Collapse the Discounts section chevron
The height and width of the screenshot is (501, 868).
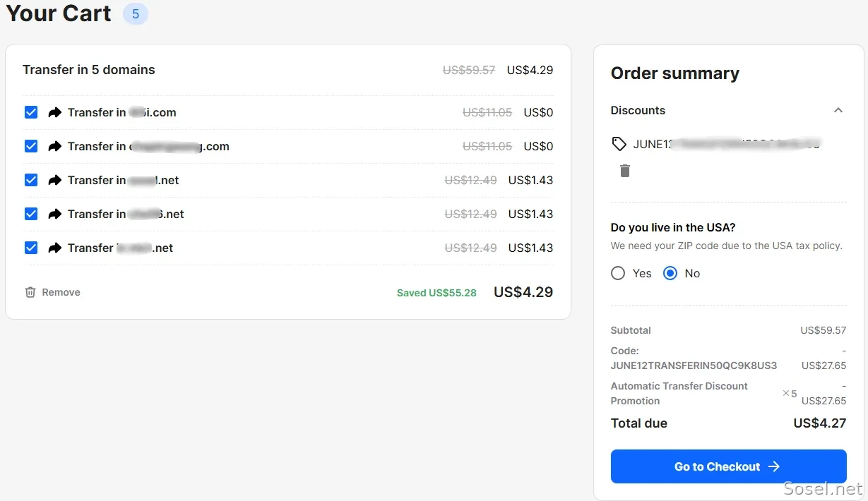point(838,110)
